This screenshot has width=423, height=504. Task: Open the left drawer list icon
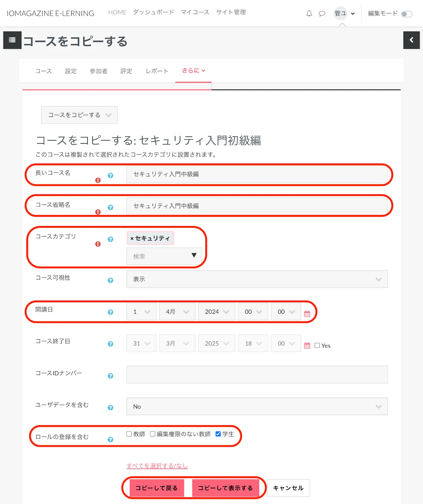pyautogui.click(x=12, y=40)
